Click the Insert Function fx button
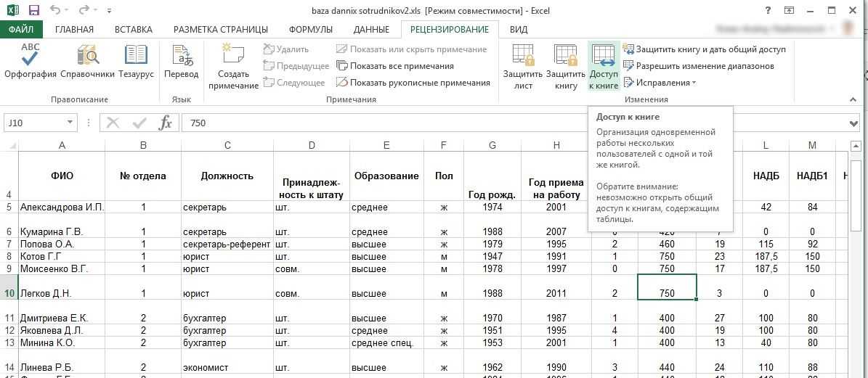The height and width of the screenshot is (378, 868). coord(166,123)
